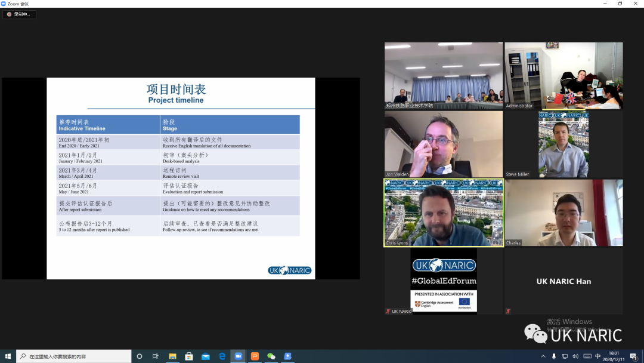Click the taskbar search box
The width and height of the screenshot is (644, 363).
[x=74, y=356]
